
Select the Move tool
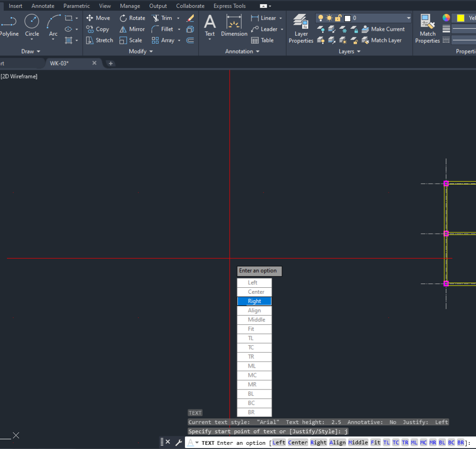point(98,18)
